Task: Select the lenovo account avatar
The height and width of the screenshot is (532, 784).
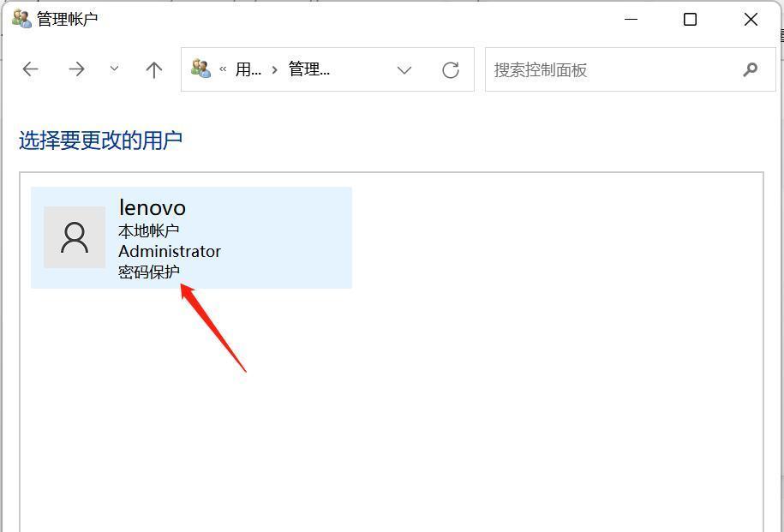Action: coord(75,237)
